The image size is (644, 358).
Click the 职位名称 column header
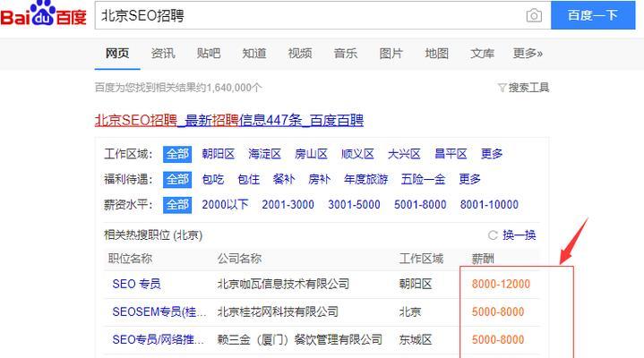pyautogui.click(x=130, y=259)
